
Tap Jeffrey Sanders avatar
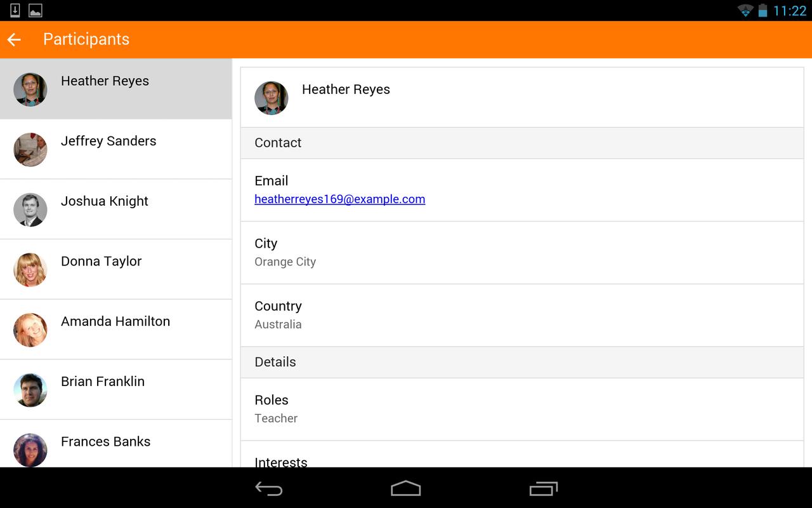30,150
